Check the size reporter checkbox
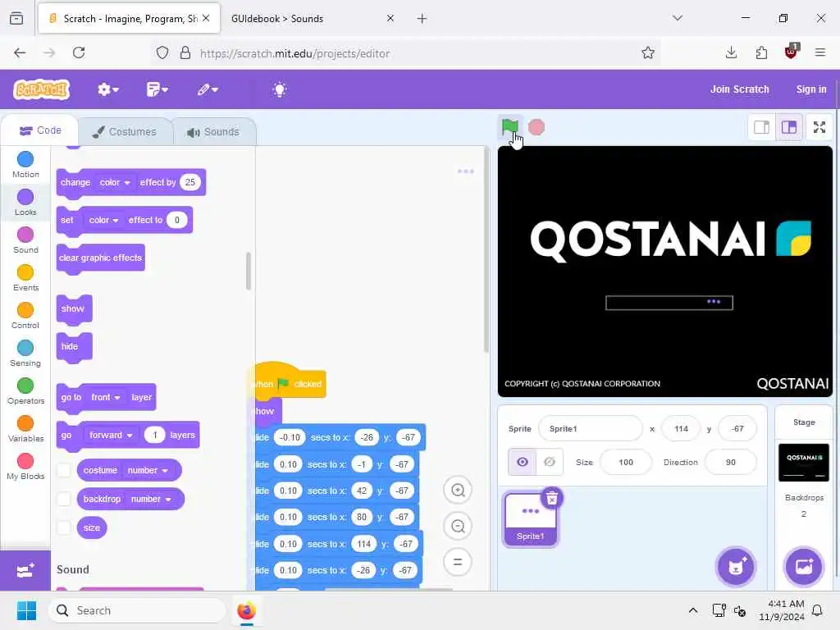 (64, 527)
